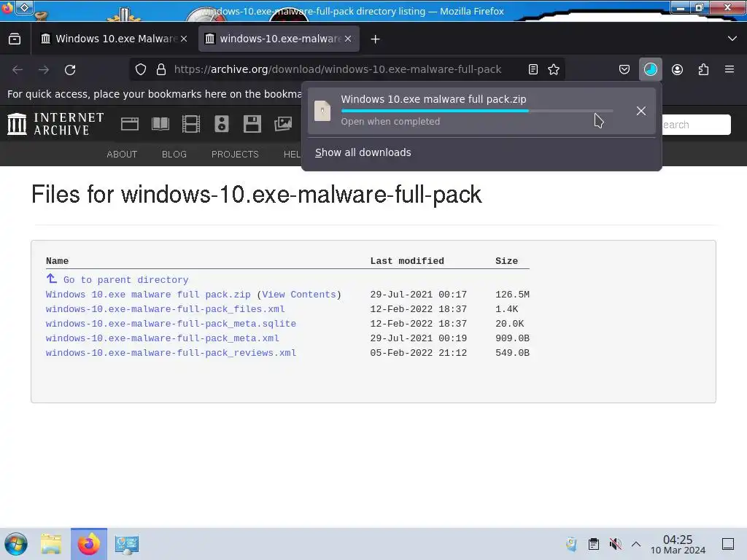
Task: Open Save to Pocket button
Action: 624,69
